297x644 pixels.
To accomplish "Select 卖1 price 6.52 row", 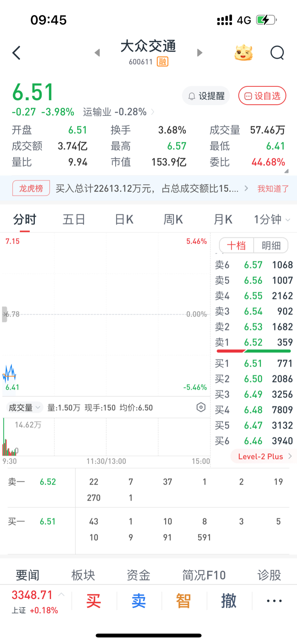I will 254,342.
